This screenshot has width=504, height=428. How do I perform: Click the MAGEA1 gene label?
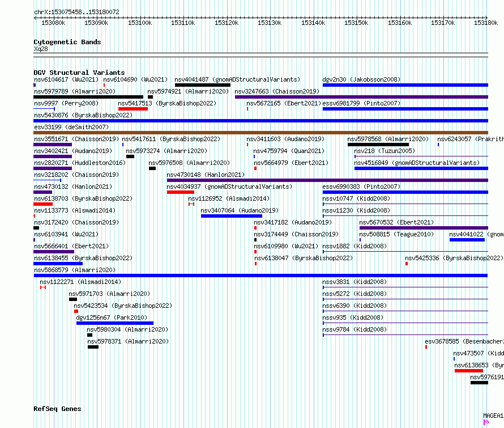click(493, 416)
